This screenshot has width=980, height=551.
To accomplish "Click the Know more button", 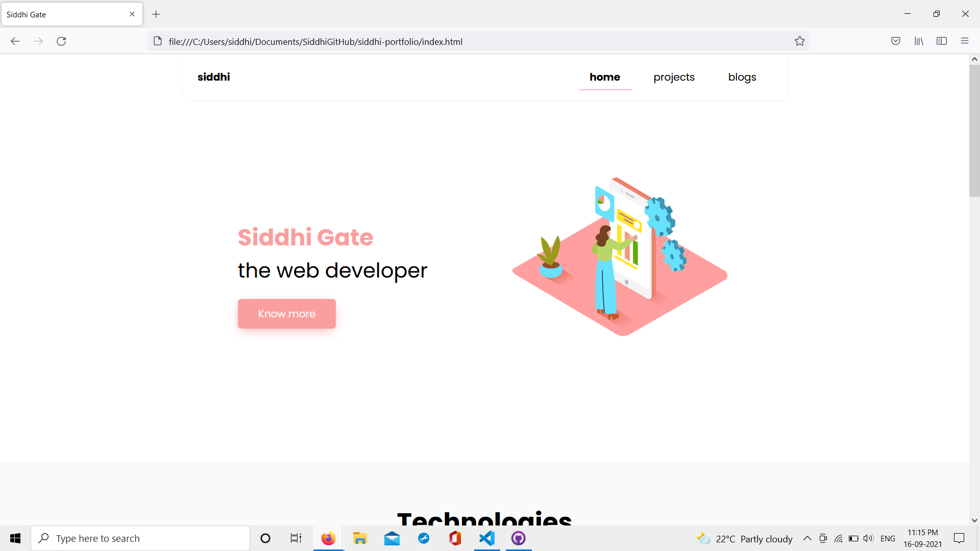I will (286, 314).
